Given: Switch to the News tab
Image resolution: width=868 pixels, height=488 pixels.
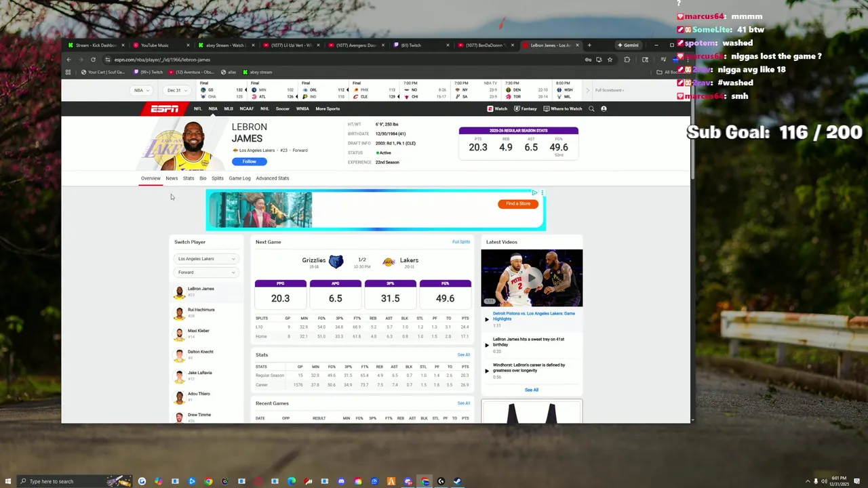Looking at the screenshot, I should click(x=172, y=178).
